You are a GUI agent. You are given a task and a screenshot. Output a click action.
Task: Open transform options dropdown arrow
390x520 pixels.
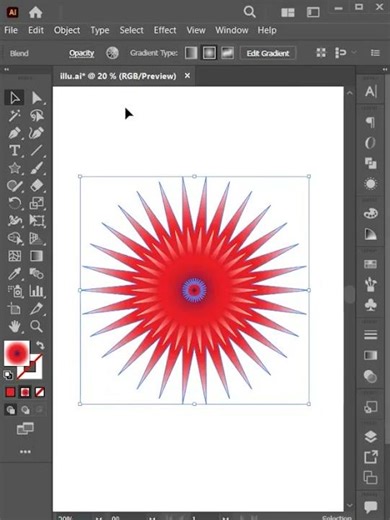click(x=354, y=52)
